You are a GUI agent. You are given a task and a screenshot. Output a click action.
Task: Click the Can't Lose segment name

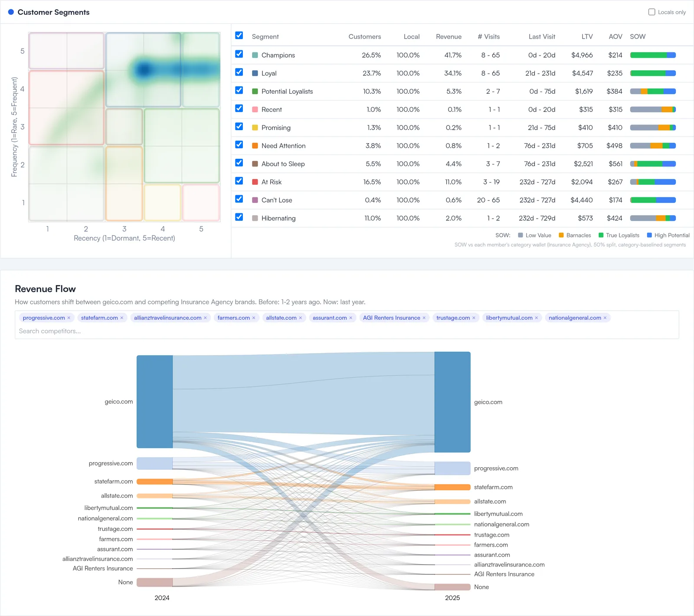click(277, 200)
